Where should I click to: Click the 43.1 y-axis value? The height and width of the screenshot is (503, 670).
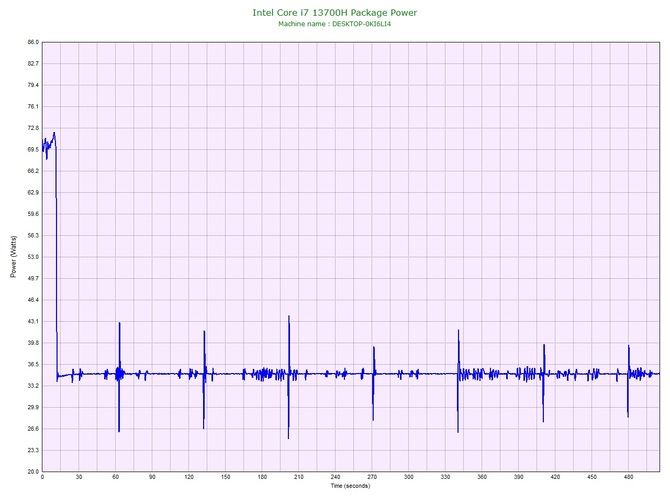(x=33, y=321)
